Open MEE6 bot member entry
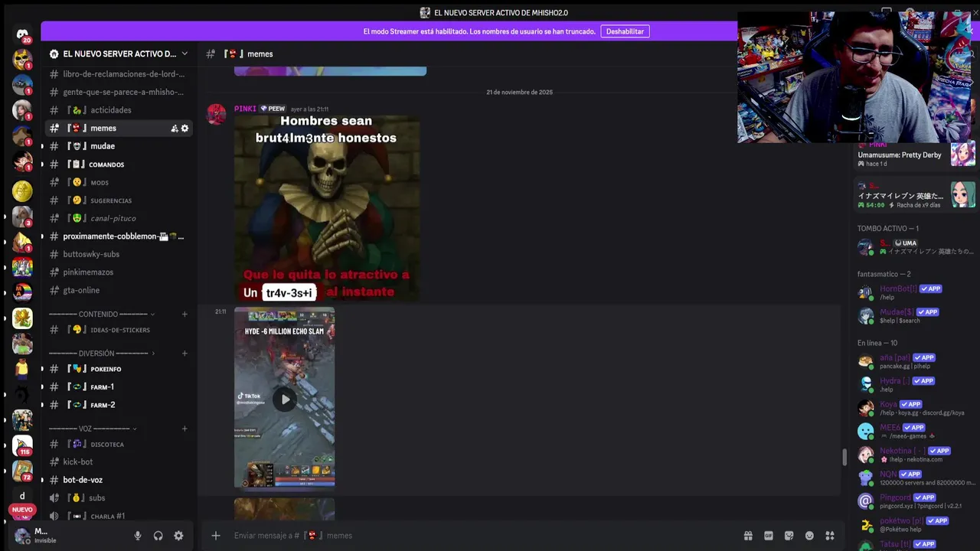Screen dimensions: 980x551 point(916,431)
